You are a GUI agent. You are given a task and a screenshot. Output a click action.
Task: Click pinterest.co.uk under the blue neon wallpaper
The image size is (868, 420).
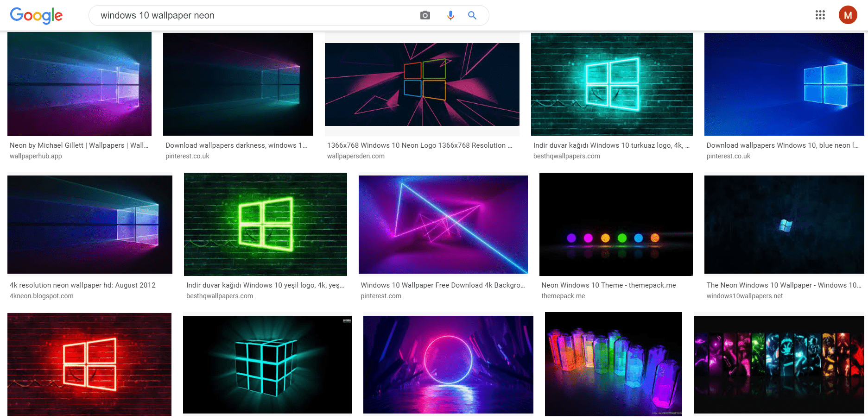[x=729, y=156]
